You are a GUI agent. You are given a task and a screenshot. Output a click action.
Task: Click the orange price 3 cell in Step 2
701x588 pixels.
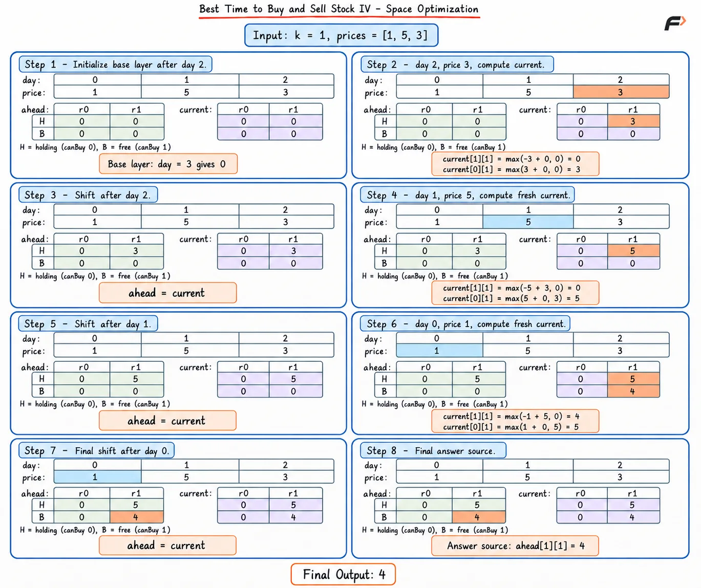(621, 92)
